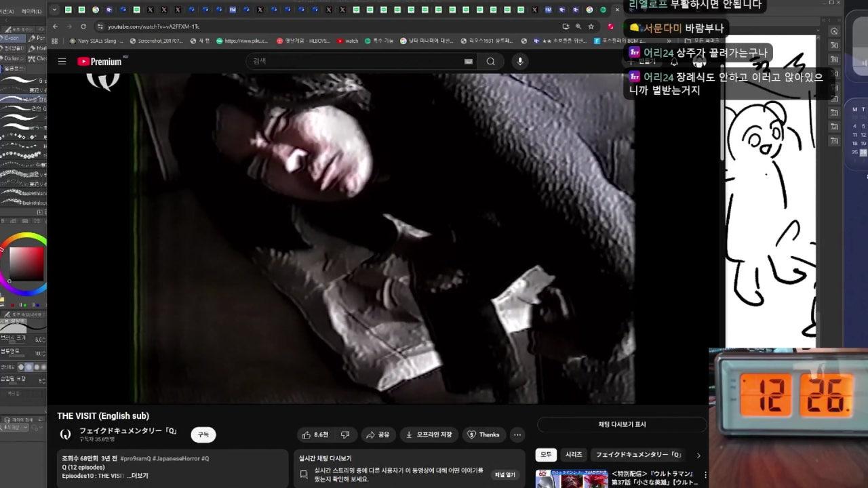Open the 'Navy SEALs Slang' bookmark
Screen dimensions: 868x488
pos(96,41)
